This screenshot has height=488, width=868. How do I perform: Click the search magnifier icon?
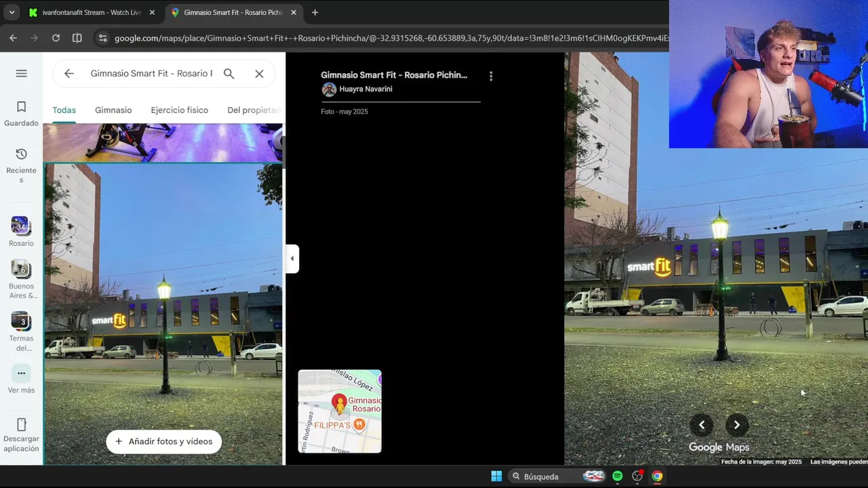pos(229,73)
